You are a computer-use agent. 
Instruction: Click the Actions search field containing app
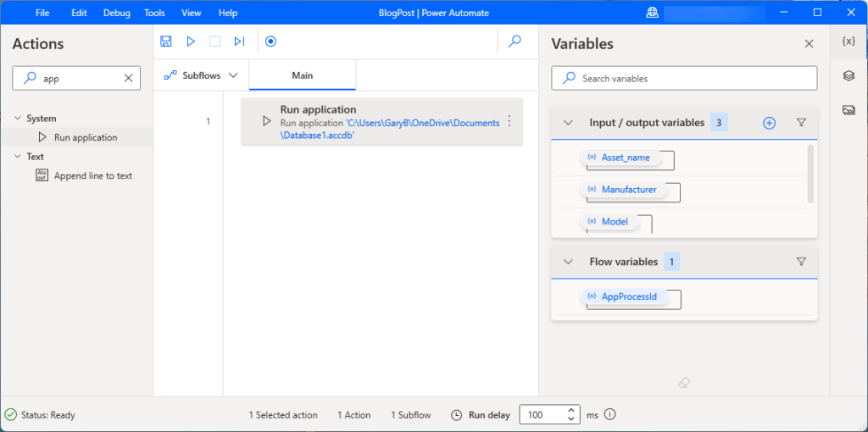click(x=76, y=79)
